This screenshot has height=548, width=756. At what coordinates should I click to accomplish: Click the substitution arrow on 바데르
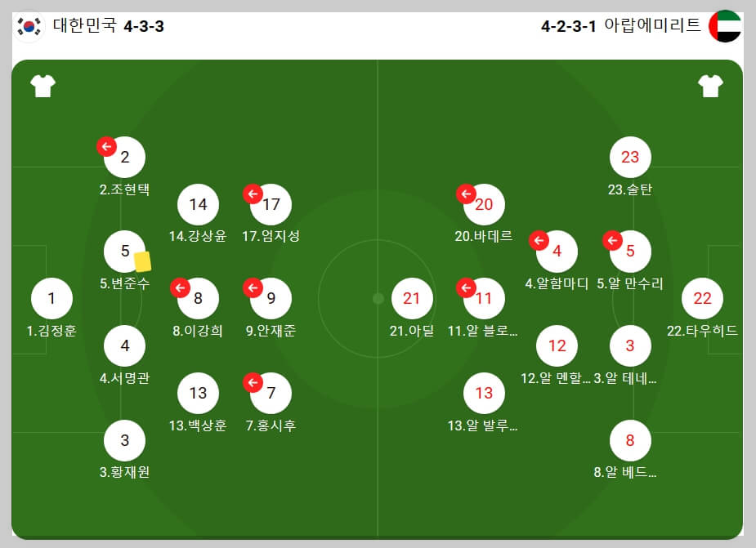coord(466,193)
